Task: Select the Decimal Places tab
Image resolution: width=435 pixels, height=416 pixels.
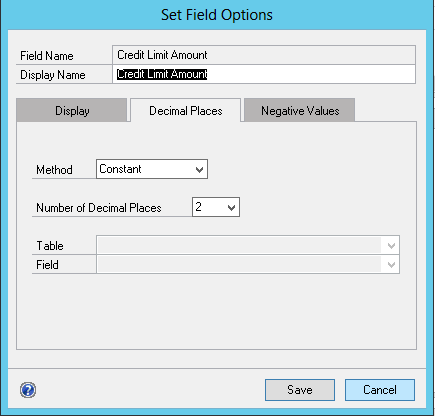Action: (x=185, y=110)
